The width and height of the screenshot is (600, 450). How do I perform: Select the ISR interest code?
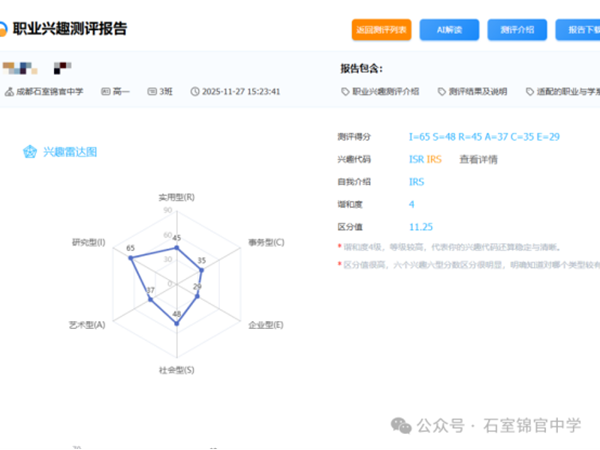pos(416,159)
